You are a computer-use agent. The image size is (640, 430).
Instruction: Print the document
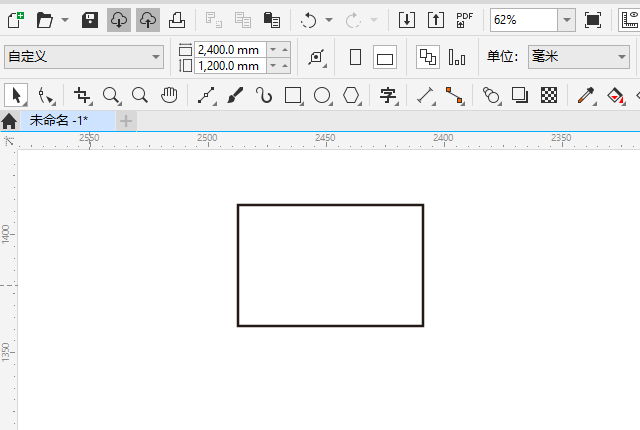(177, 20)
